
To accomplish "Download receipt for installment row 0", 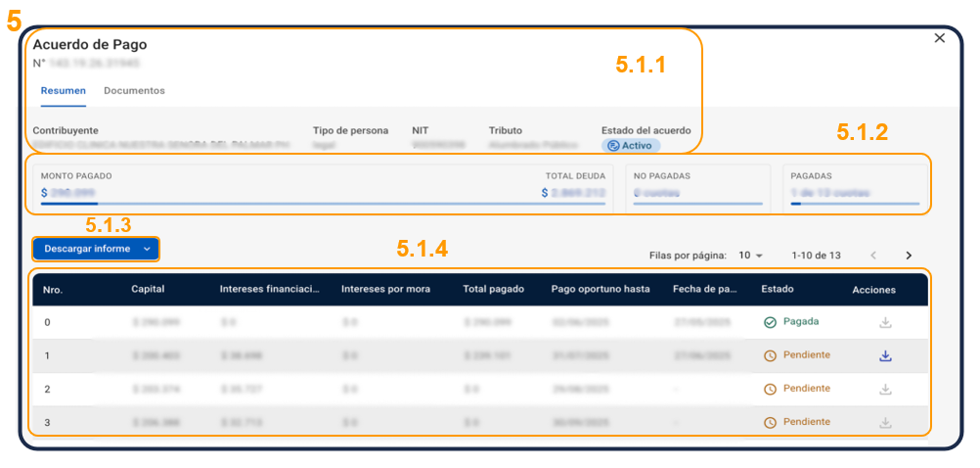I will pyautogui.click(x=885, y=322).
